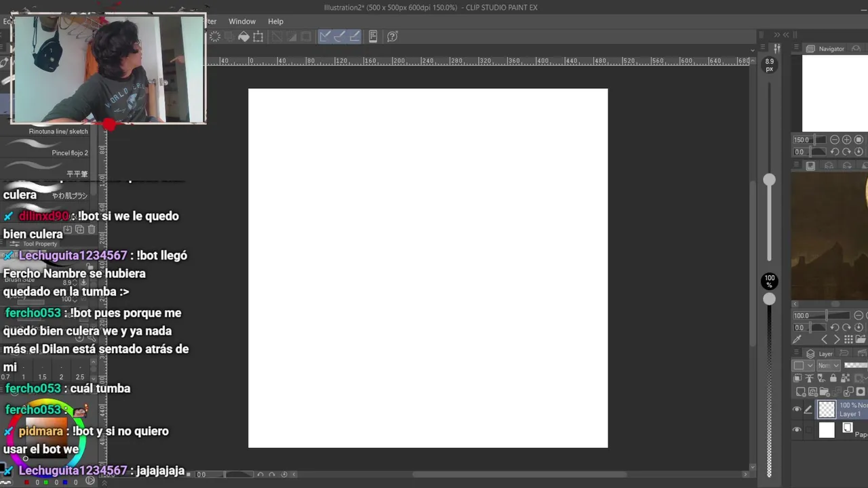This screenshot has height=488, width=868.
Task: Adjust the Navigator zoom slider
Action: 814,140
